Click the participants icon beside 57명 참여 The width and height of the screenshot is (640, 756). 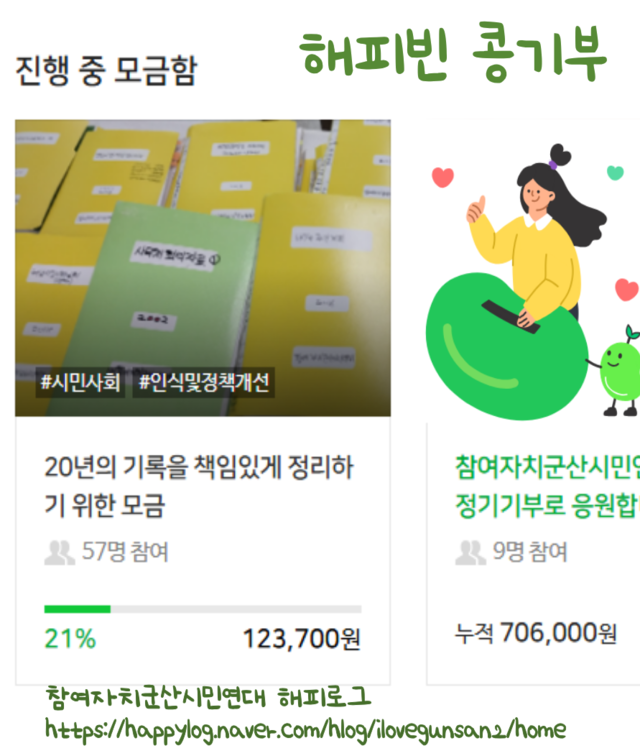(59, 553)
